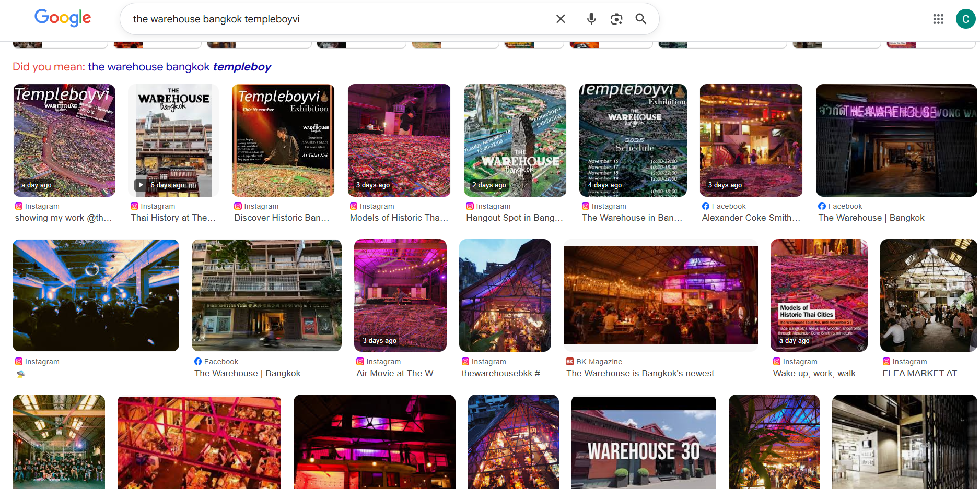Open the Google apps grid
This screenshot has width=980, height=489.
939,19
